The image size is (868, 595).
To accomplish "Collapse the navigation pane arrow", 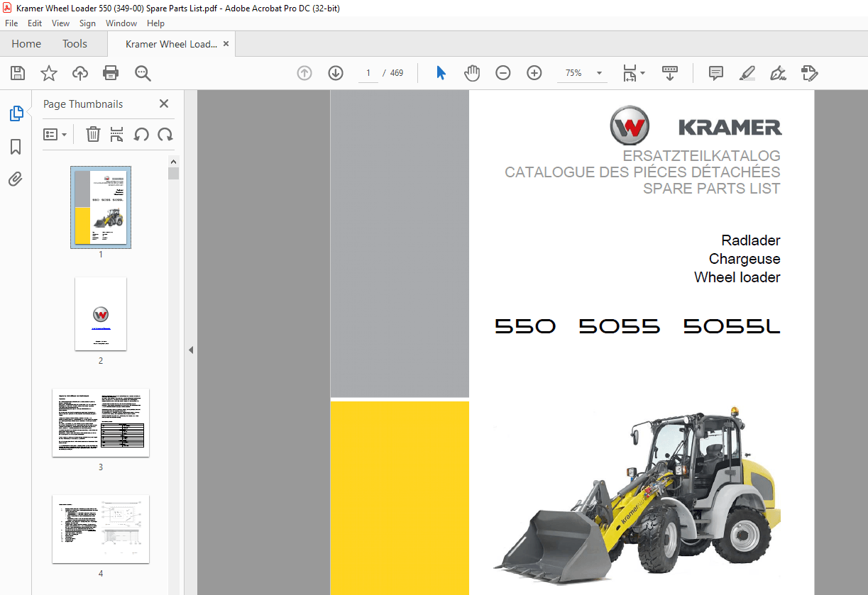I will click(190, 350).
